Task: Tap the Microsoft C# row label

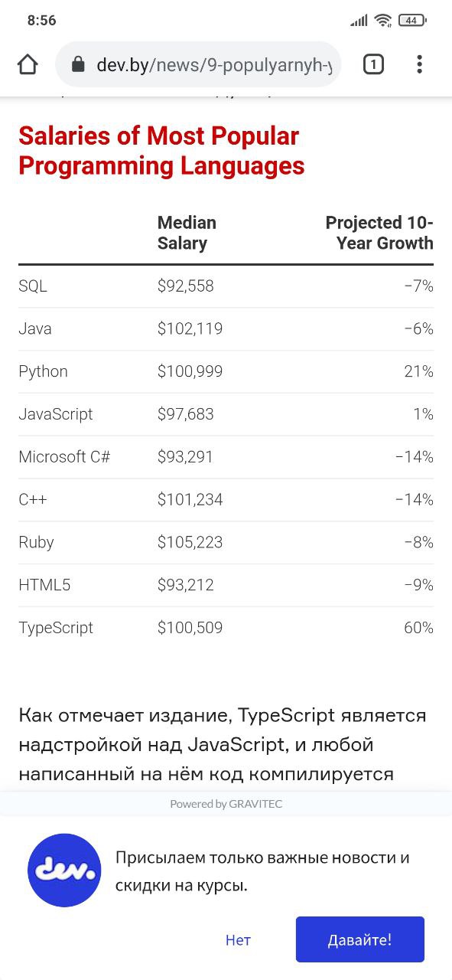Action: pyautogui.click(x=64, y=457)
